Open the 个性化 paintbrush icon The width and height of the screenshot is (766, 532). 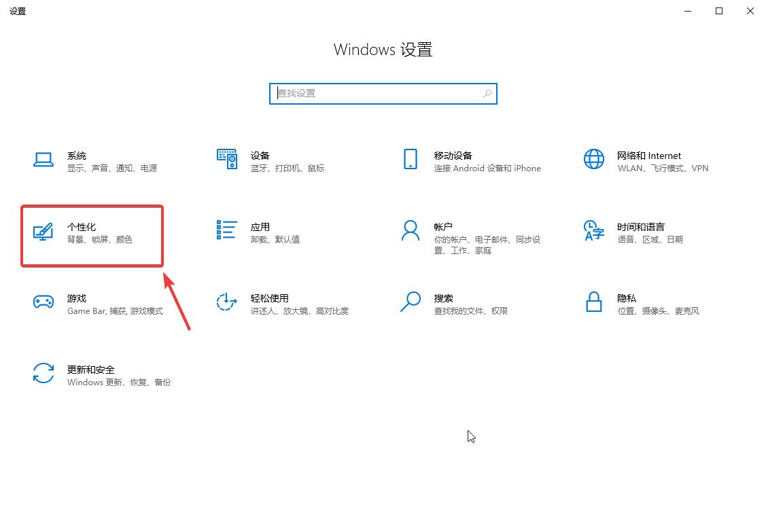pyautogui.click(x=43, y=231)
